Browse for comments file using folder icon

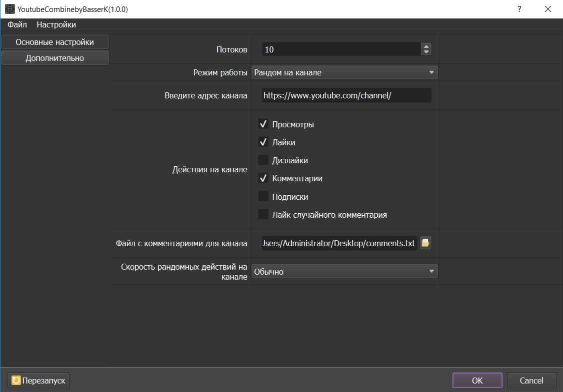[x=425, y=243]
